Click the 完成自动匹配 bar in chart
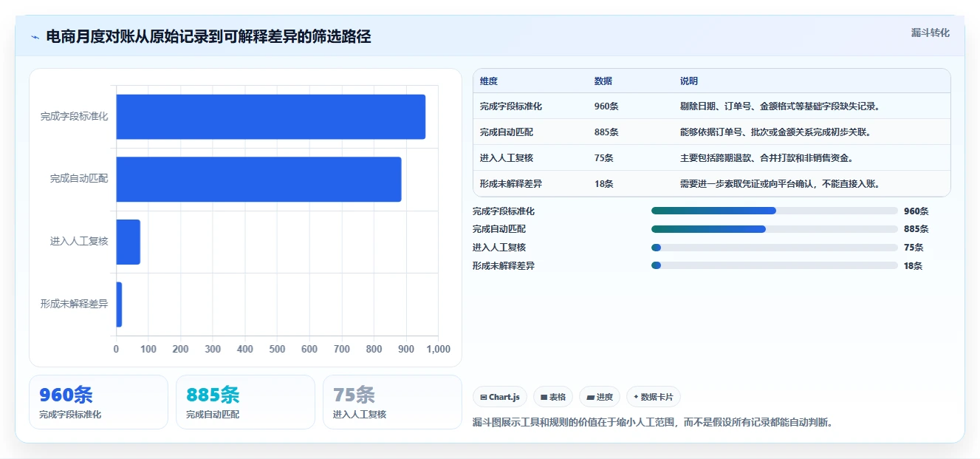The image size is (980, 459). tap(258, 179)
